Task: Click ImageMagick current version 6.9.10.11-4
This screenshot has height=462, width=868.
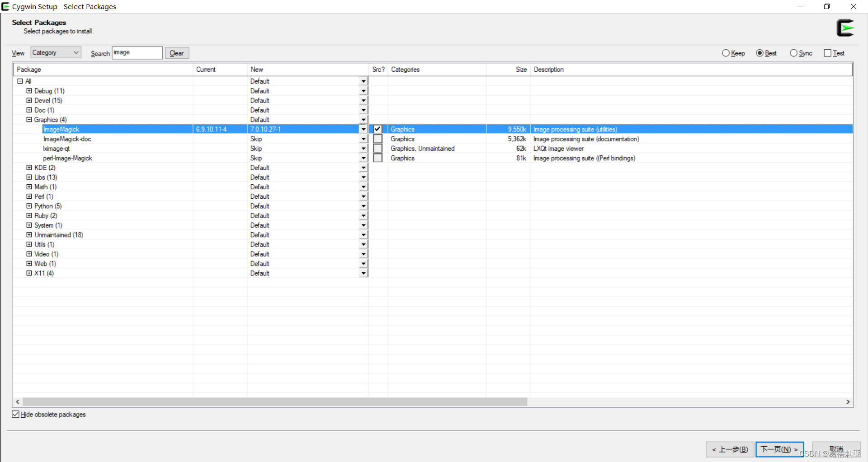Action: tap(212, 129)
